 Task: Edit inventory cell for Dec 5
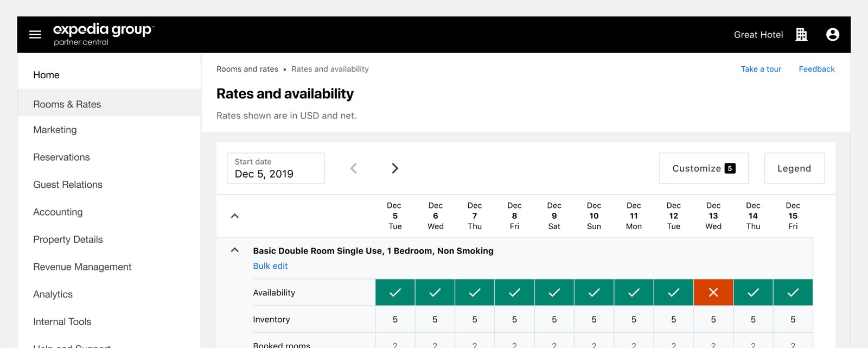tap(395, 320)
